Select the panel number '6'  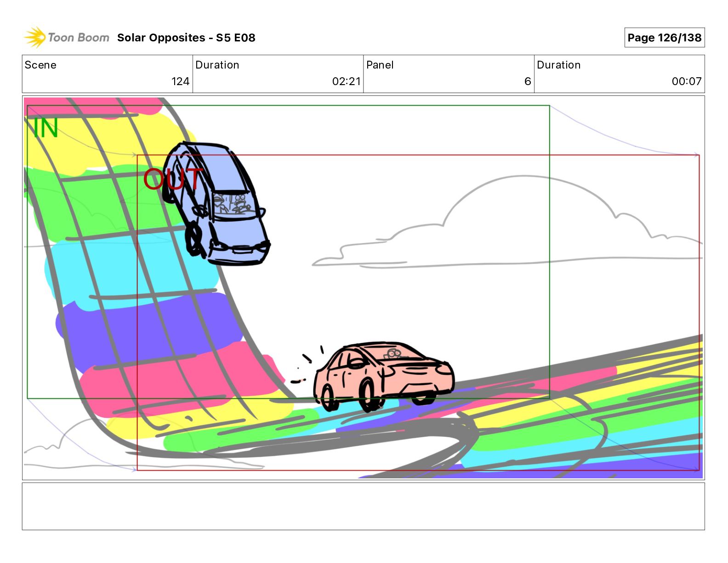point(528,81)
